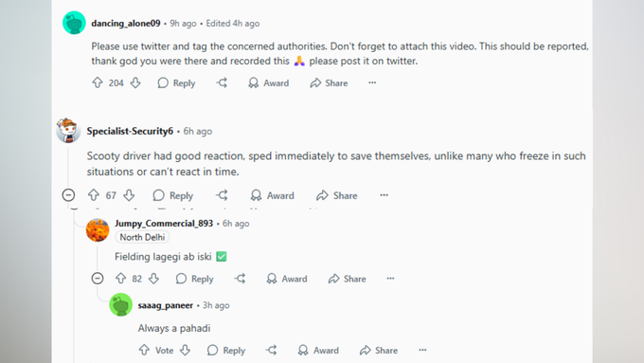Upvote Specialist-Security6's comment

(94, 195)
